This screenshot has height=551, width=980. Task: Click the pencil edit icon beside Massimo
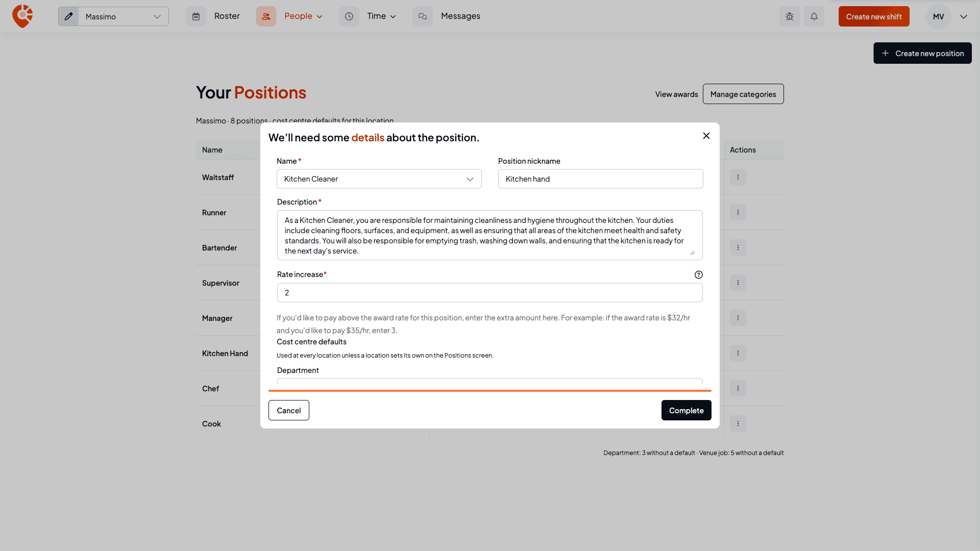click(68, 16)
